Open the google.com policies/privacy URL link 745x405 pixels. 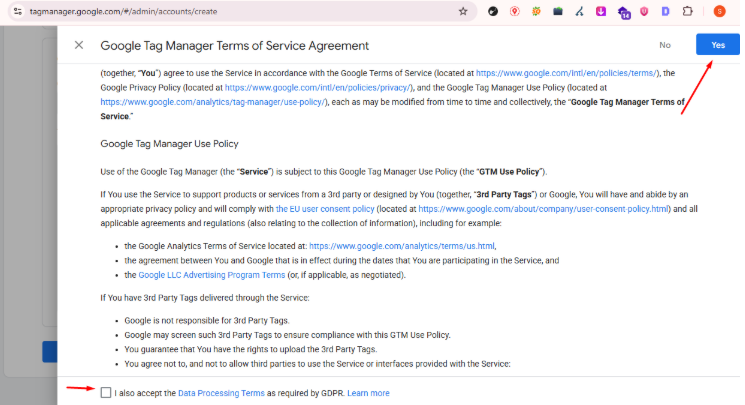pyautogui.click(x=318, y=87)
